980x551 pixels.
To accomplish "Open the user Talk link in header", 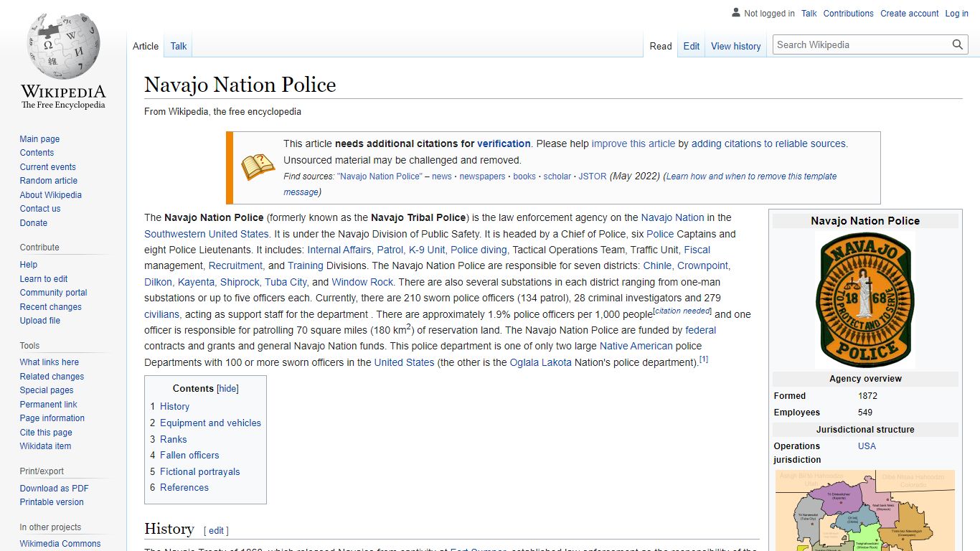I will (x=809, y=13).
